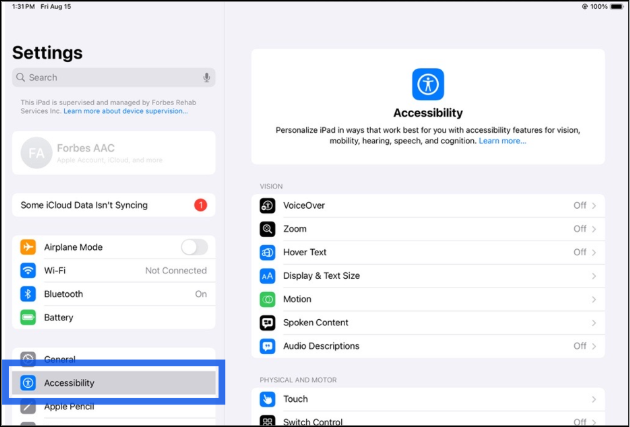630x427 pixels.
Task: Tap the microphone dictation icon in search
Action: click(207, 78)
